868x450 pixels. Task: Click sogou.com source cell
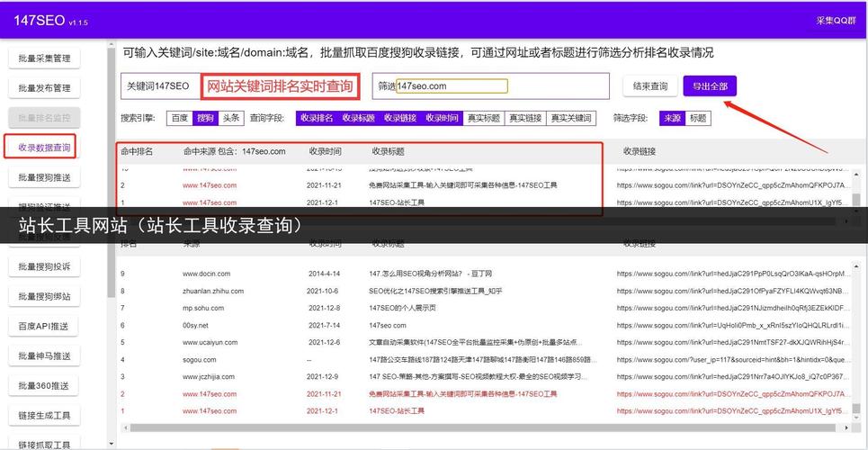200,360
